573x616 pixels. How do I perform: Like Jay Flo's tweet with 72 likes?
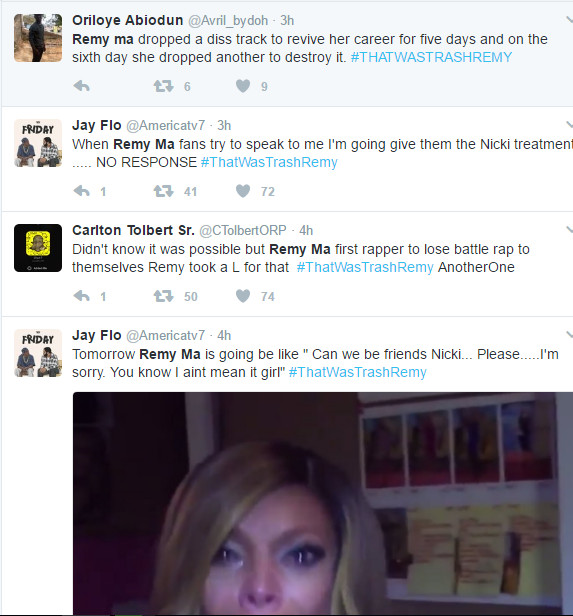click(243, 191)
